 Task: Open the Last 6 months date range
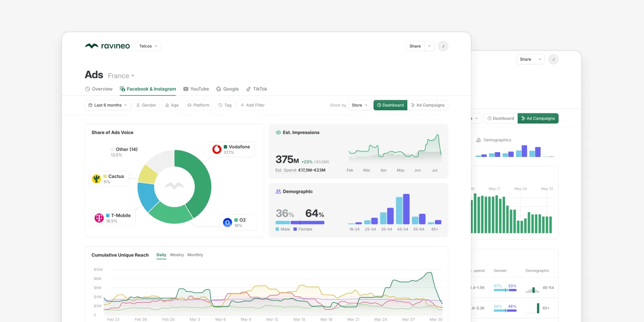pos(108,105)
